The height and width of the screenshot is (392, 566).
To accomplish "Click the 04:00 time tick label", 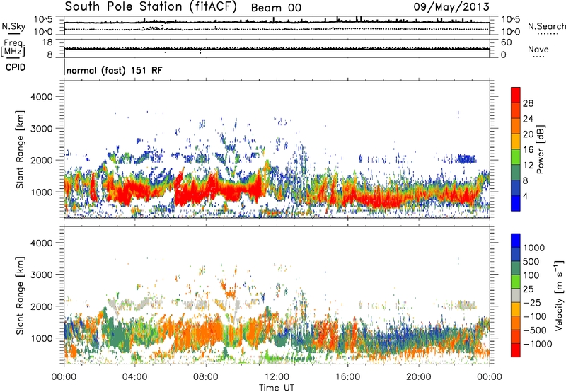I will (134, 377).
